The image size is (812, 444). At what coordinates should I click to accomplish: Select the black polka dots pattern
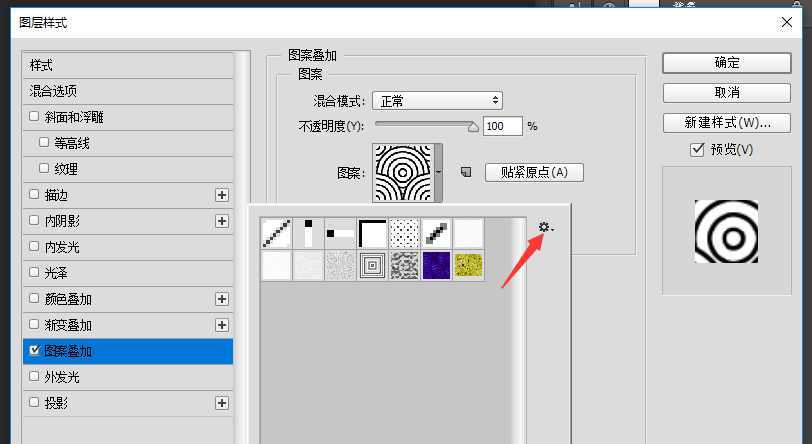click(404, 234)
